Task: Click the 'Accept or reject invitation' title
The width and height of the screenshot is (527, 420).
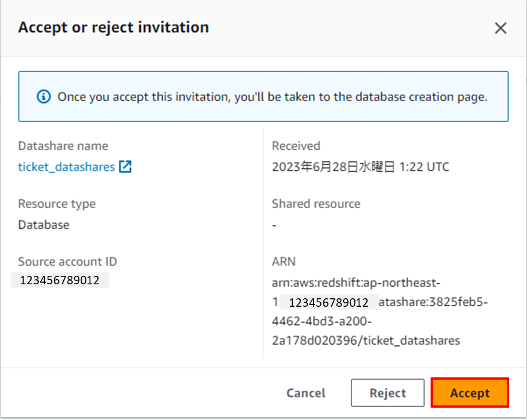Action: pyautogui.click(x=113, y=27)
